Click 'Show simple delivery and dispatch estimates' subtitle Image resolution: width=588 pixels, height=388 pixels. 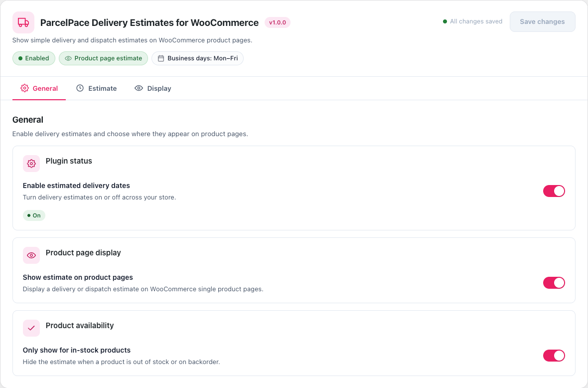[x=132, y=40]
